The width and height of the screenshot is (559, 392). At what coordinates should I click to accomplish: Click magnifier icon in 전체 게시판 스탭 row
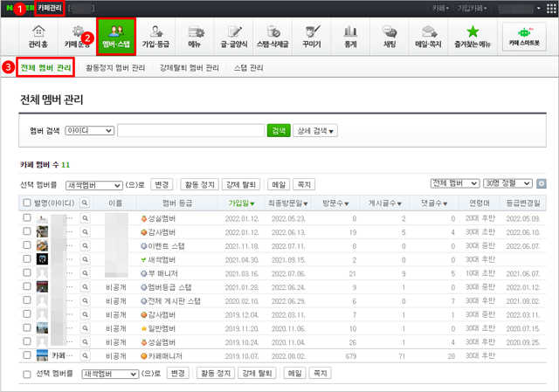pos(85,301)
